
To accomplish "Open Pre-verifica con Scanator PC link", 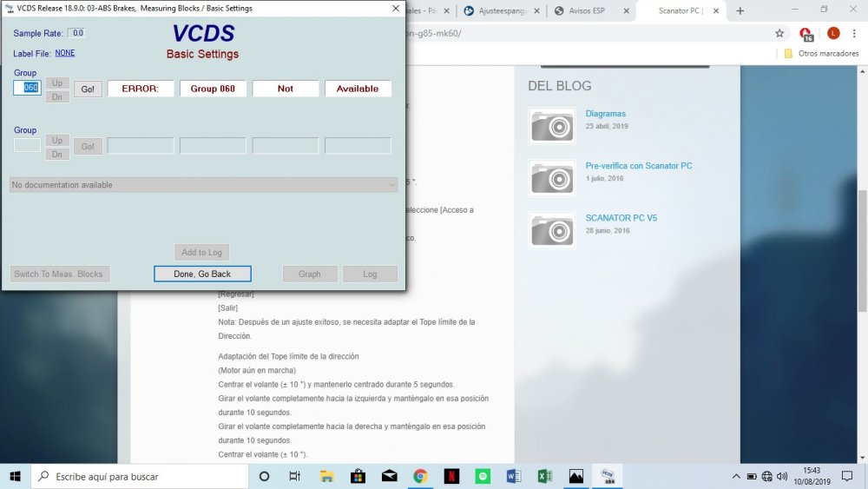I will pyautogui.click(x=639, y=166).
